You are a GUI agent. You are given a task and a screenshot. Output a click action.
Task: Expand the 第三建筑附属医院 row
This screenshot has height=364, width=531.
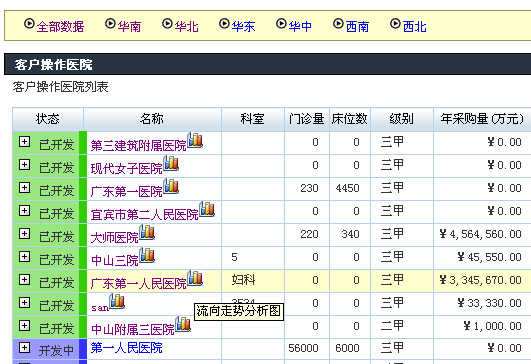coord(24,142)
